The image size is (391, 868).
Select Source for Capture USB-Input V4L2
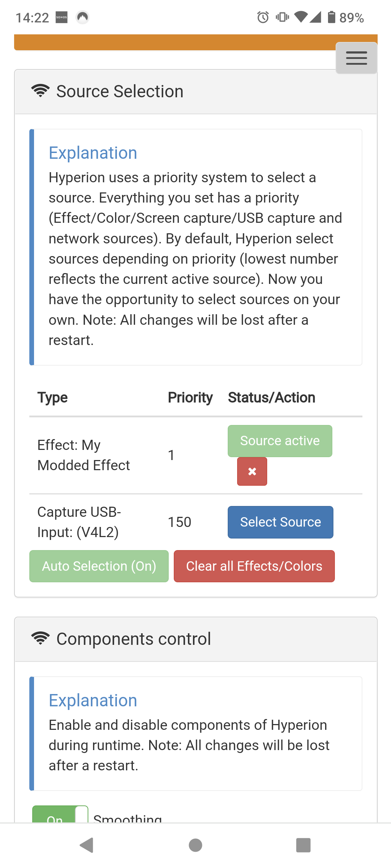coord(280,522)
